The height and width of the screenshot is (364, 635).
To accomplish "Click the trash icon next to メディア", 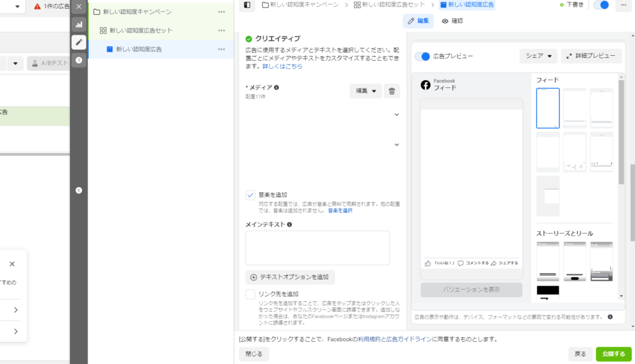I will 391,91.
